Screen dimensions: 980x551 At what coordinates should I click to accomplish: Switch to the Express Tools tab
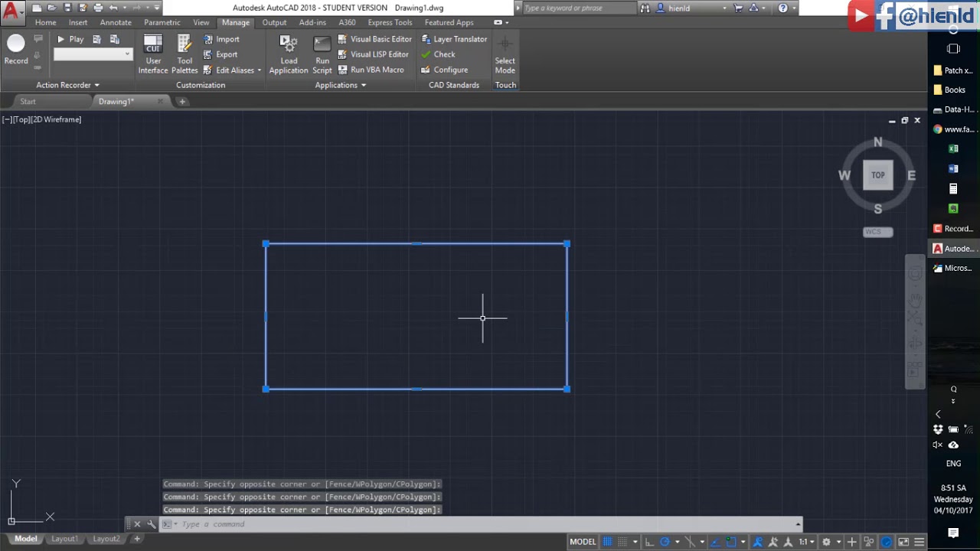(x=390, y=23)
